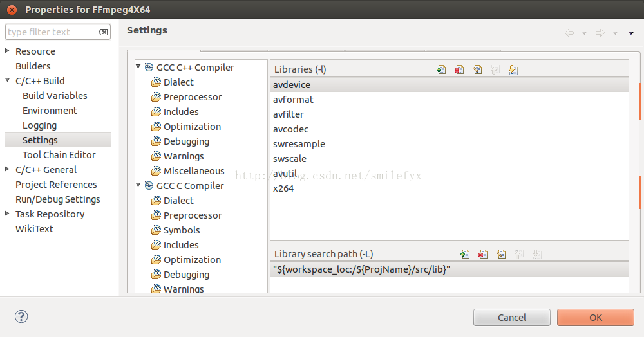
Task: Open WikiText page
Action: click(x=35, y=229)
